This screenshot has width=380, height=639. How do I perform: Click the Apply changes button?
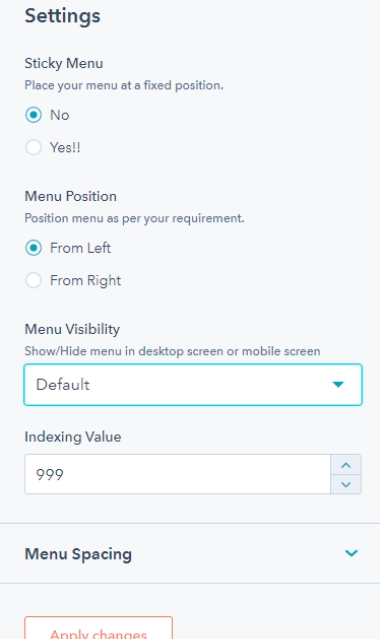click(x=98, y=628)
